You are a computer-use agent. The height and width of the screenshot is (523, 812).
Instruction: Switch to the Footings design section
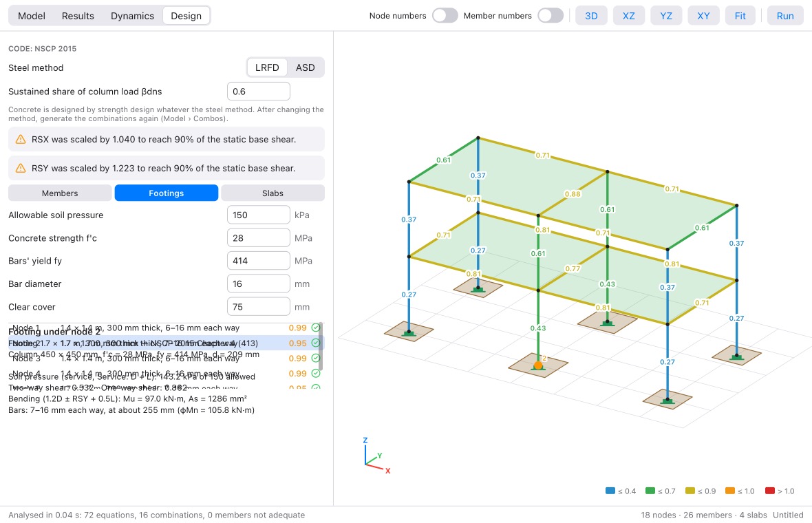click(x=167, y=193)
